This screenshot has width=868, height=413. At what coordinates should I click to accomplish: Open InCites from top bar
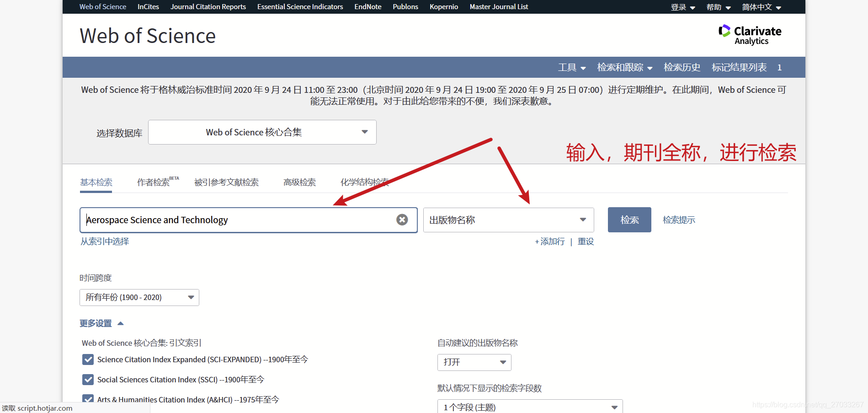(x=149, y=7)
